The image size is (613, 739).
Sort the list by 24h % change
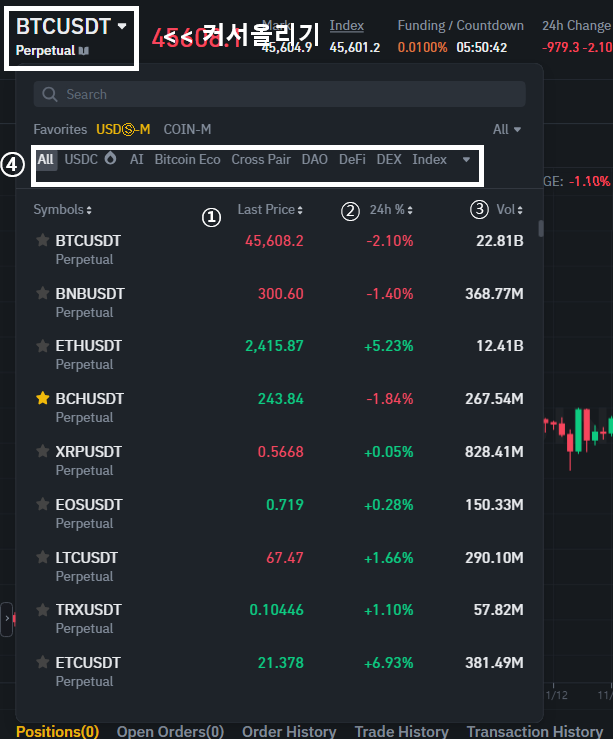click(391, 210)
